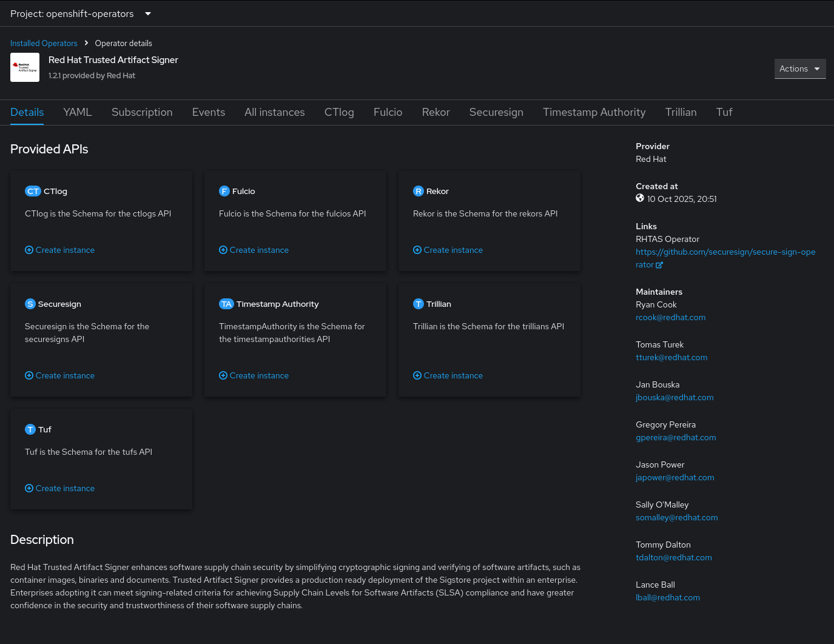Switch to the YAML tab
Image resolution: width=834 pixels, height=644 pixels.
pyautogui.click(x=78, y=112)
